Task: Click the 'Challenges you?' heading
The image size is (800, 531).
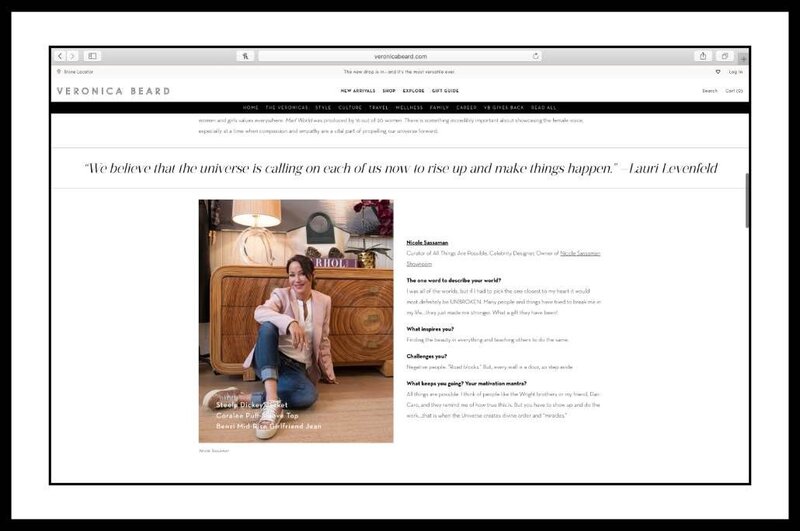Action: pos(427,356)
